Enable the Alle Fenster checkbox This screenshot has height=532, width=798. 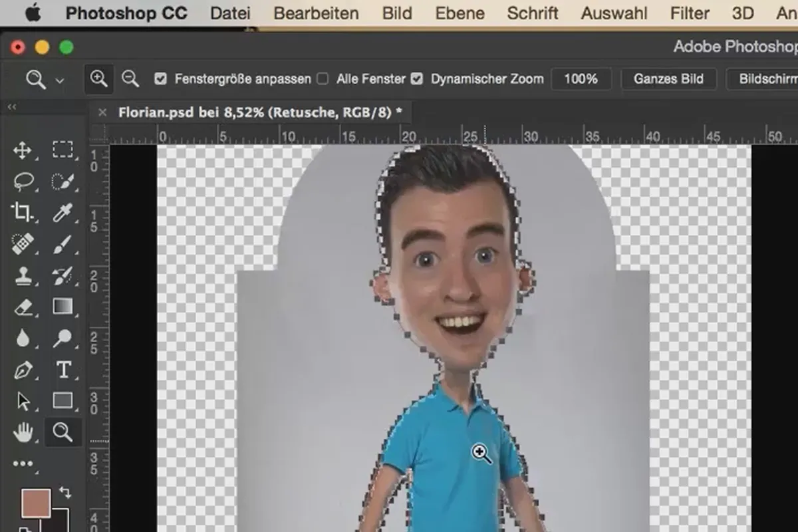coord(323,78)
